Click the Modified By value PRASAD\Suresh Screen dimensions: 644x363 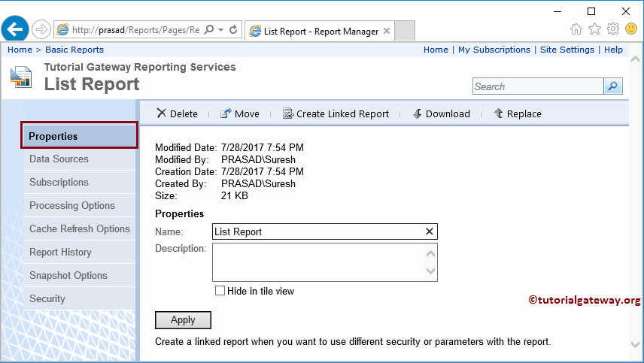[x=258, y=159]
